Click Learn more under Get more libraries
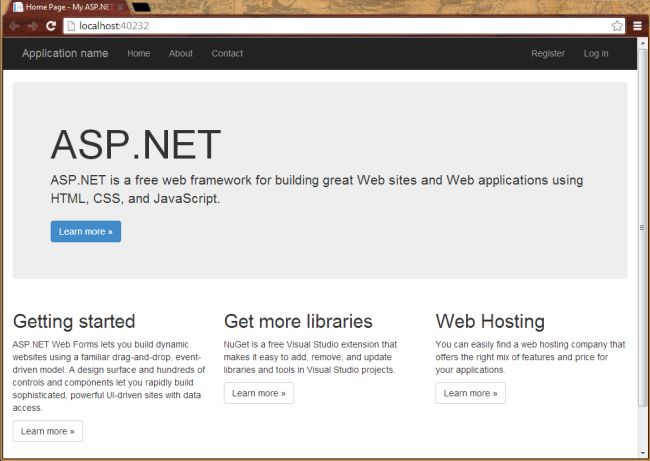 click(x=259, y=393)
